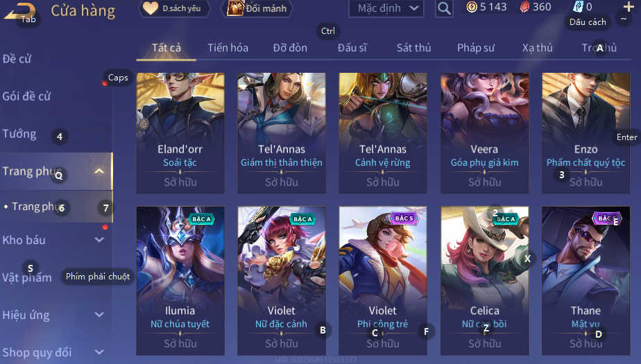This screenshot has height=364, width=641.
Task: Open the heart D.sách yêu wishlist
Action: tap(175, 8)
